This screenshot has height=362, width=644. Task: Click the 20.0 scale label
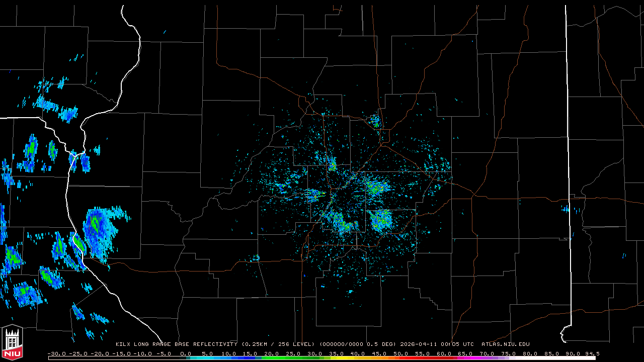pyautogui.click(x=272, y=354)
